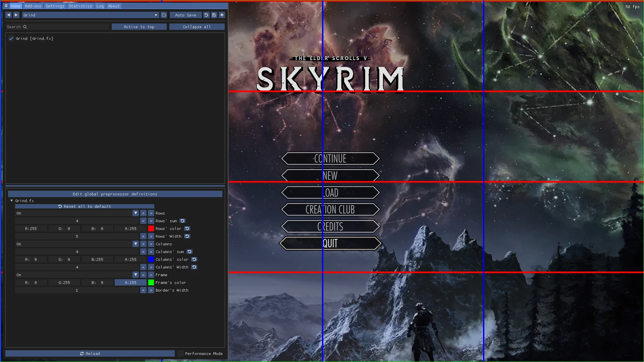Reload shaders with Reload button

point(90,354)
